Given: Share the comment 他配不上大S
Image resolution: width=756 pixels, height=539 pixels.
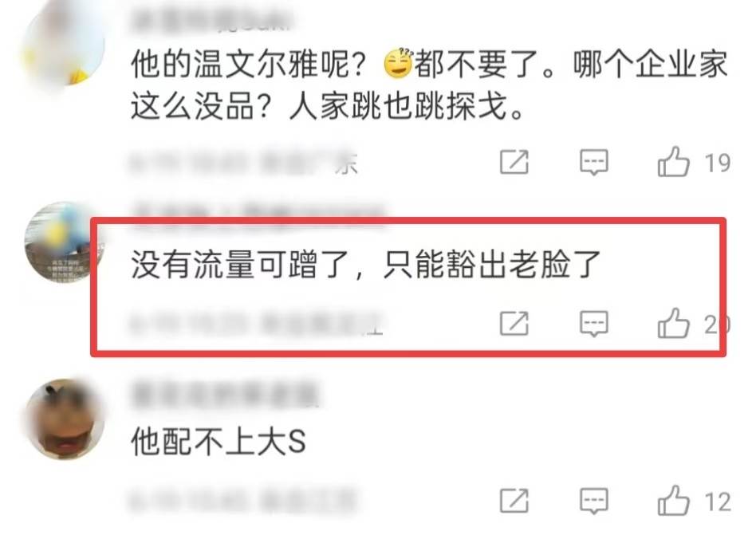Looking at the screenshot, I should click(514, 501).
